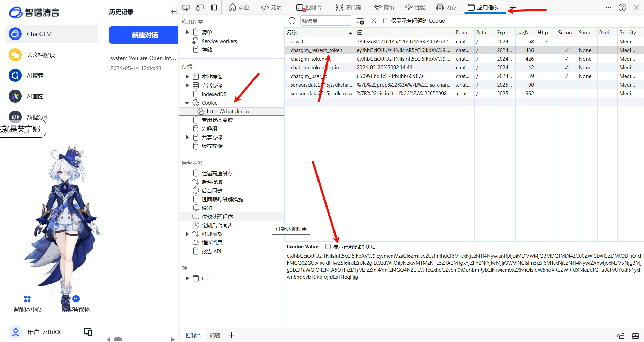Viewport: 644px width, 342px height.
Task: Check 显示已解码的 URL option
Action: click(x=328, y=247)
